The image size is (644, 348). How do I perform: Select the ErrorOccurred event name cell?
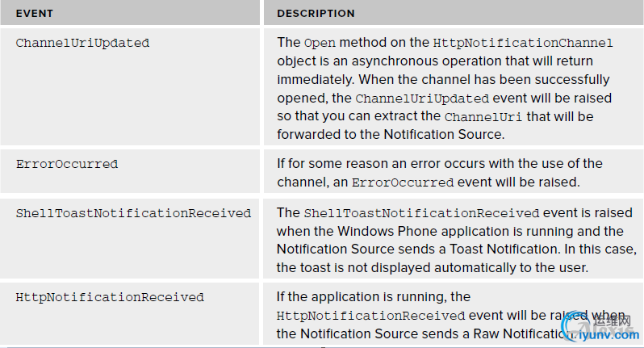[x=67, y=165]
